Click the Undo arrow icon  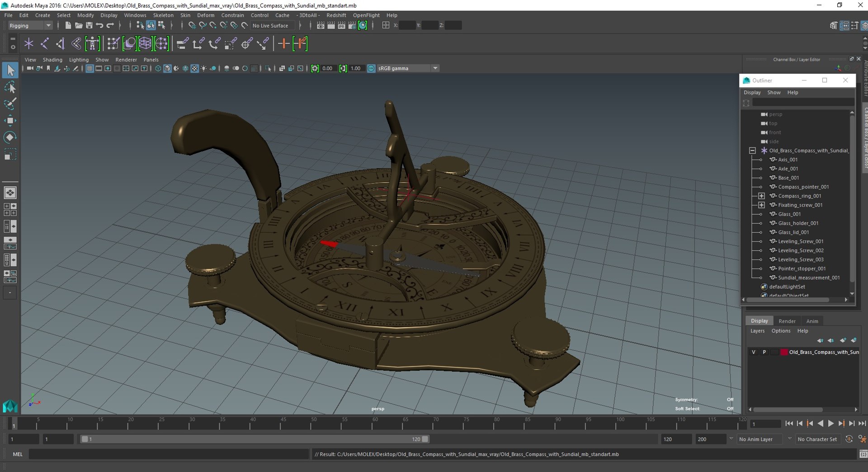(x=99, y=25)
